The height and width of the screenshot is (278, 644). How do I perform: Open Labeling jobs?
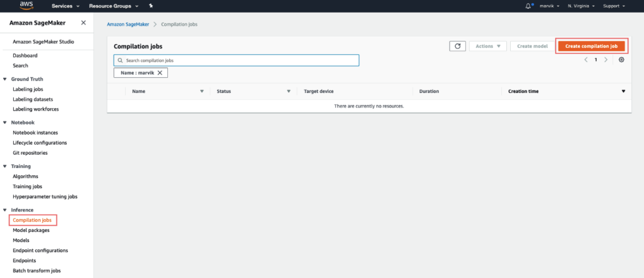(x=28, y=89)
